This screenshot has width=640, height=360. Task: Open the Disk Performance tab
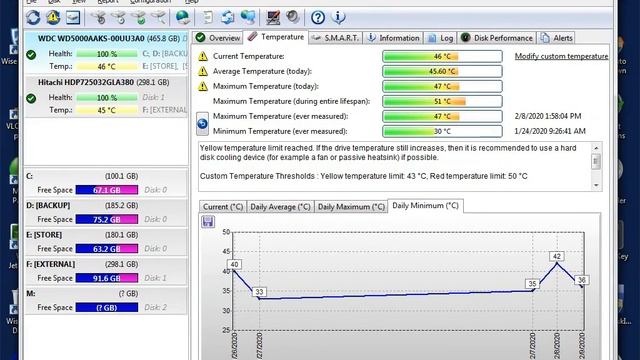pyautogui.click(x=496, y=38)
